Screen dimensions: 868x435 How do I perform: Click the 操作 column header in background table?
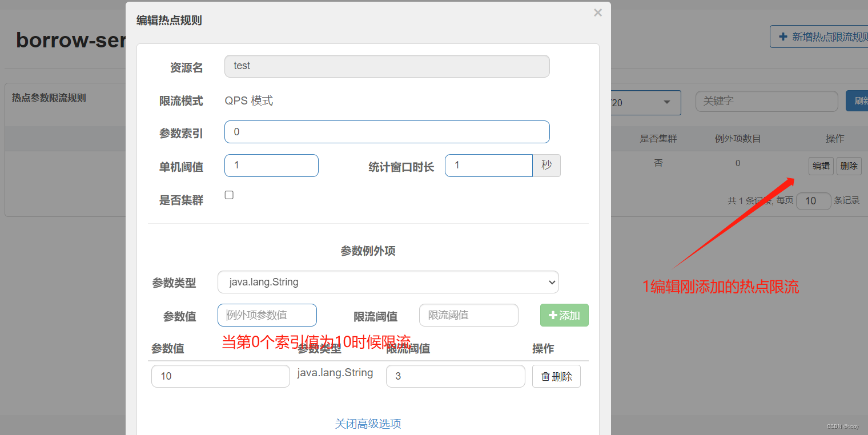[x=835, y=139]
